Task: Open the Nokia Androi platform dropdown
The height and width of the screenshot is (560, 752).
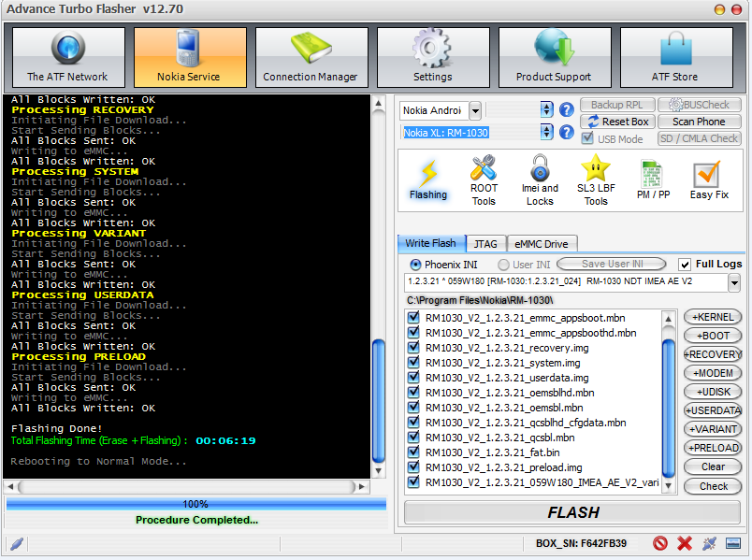Action: pos(475,110)
